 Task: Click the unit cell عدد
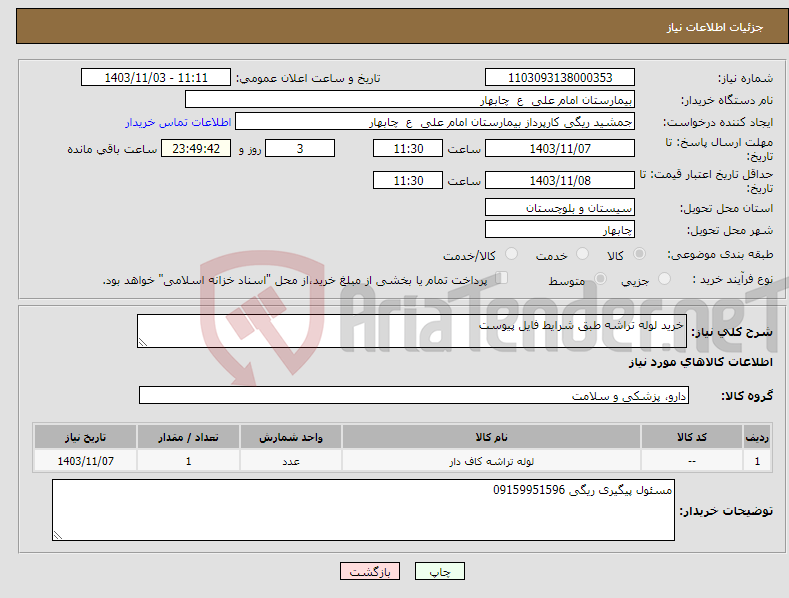[x=291, y=461]
